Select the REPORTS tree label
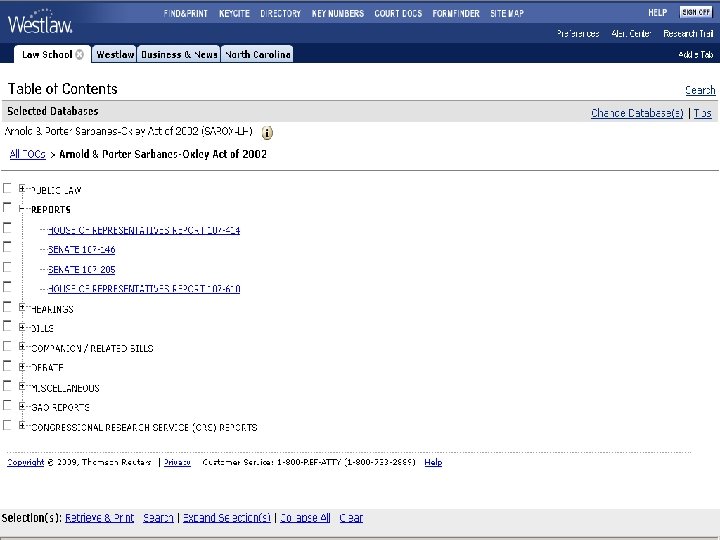 click(x=51, y=210)
